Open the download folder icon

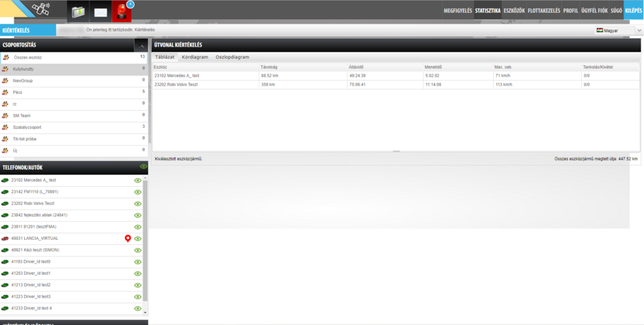point(77,11)
